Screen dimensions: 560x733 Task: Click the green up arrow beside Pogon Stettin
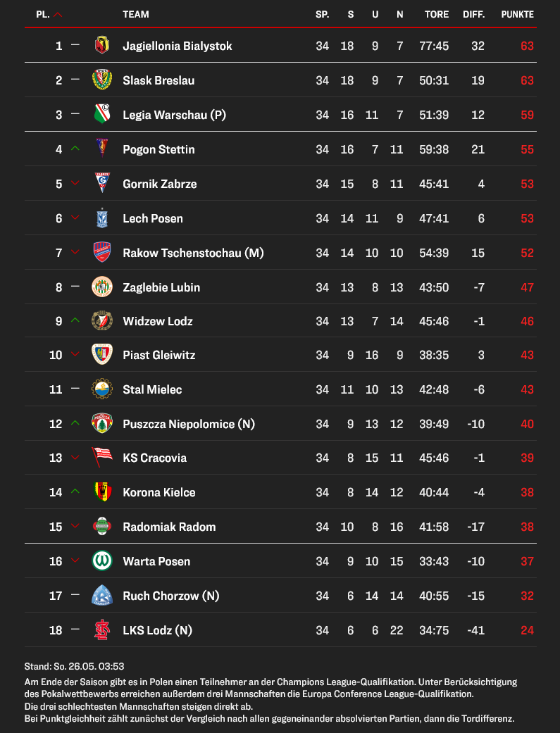[75, 149]
